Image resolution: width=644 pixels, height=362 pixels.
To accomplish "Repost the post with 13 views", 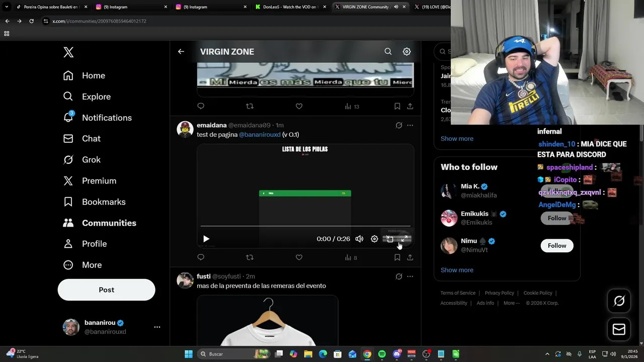I will click(250, 106).
